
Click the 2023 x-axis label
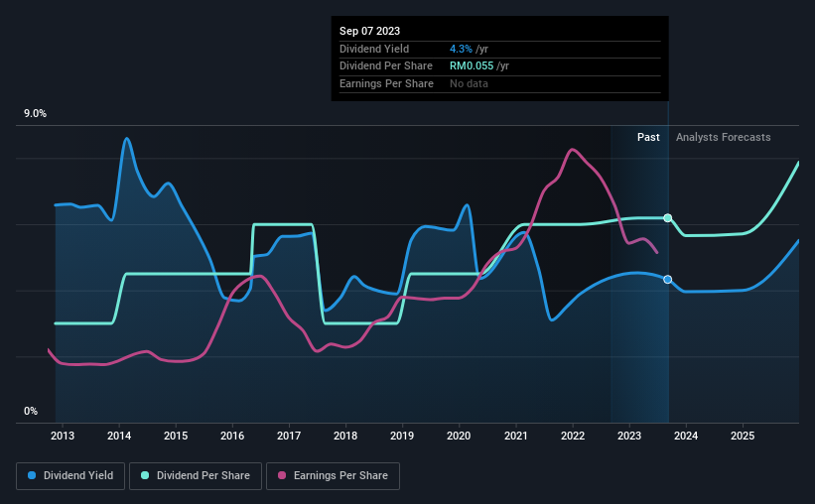629,436
